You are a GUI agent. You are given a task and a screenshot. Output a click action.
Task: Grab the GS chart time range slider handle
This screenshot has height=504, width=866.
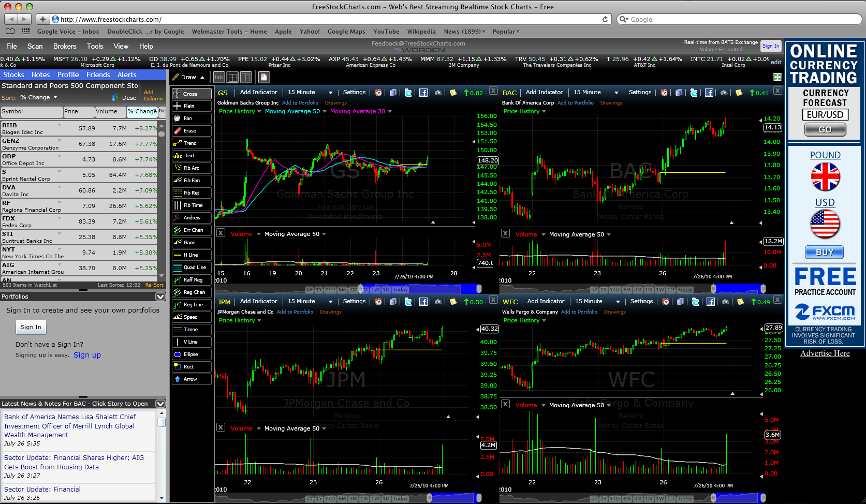pos(479,289)
